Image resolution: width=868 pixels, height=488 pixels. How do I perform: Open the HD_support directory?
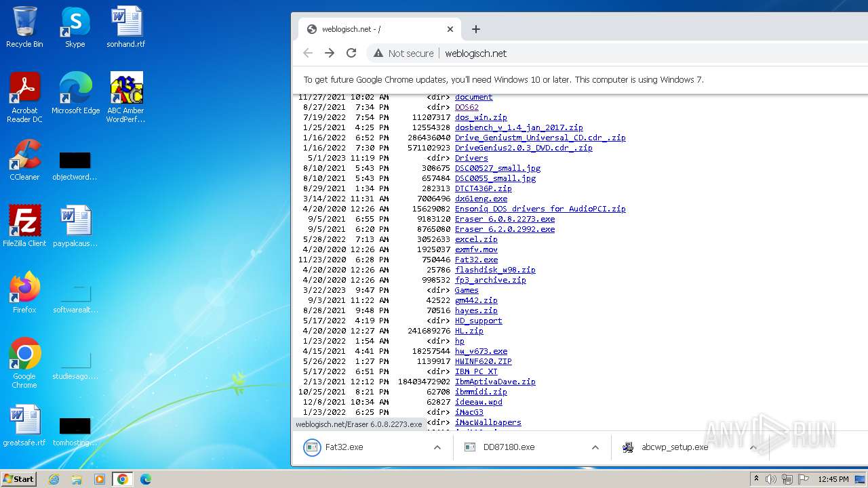pos(479,321)
